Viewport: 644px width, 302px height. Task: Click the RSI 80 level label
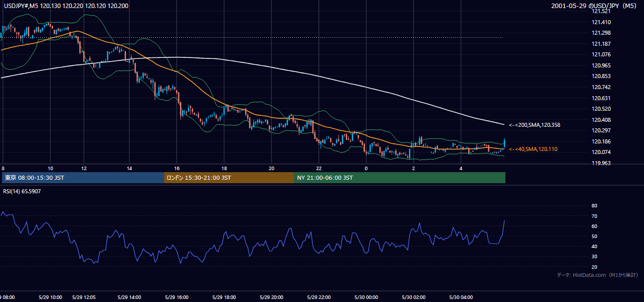(594, 206)
